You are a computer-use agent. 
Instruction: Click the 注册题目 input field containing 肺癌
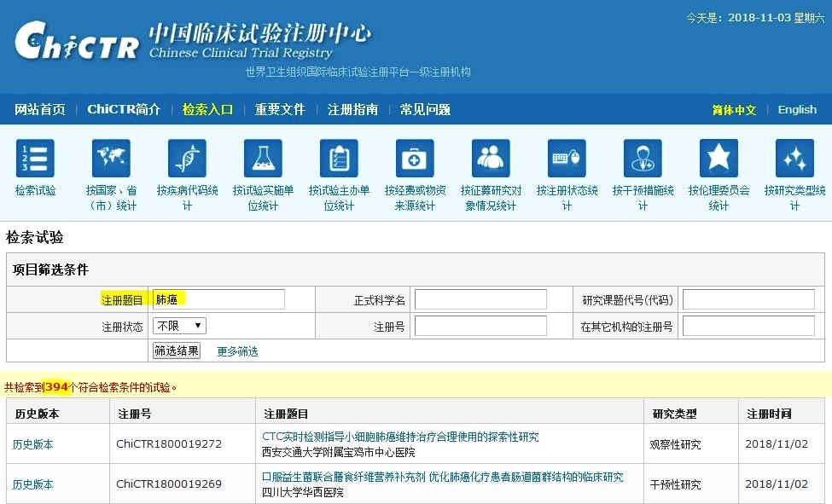coord(218,299)
